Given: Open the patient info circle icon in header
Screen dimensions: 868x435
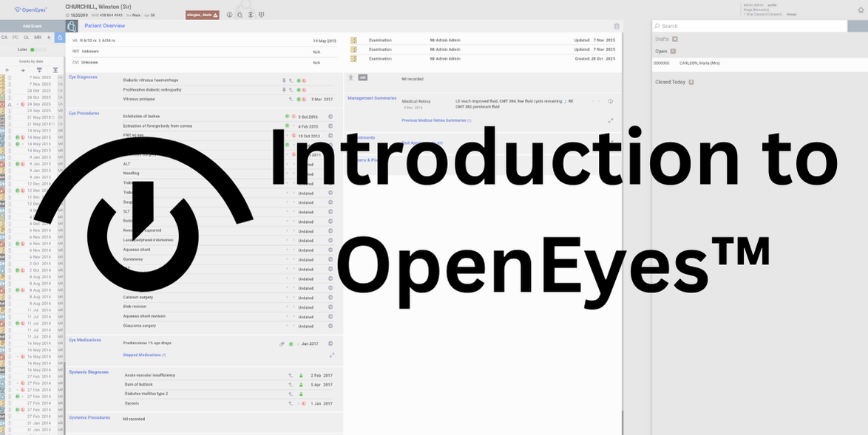Looking at the screenshot, I should pyautogui.click(x=230, y=15).
